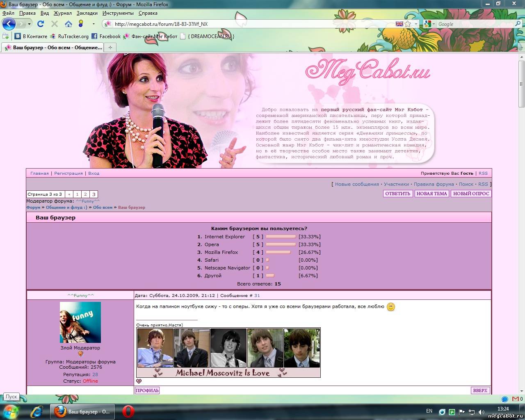Screen dimensions: 525x420
Task: Click the browser Back arrow button
Action: point(9,24)
